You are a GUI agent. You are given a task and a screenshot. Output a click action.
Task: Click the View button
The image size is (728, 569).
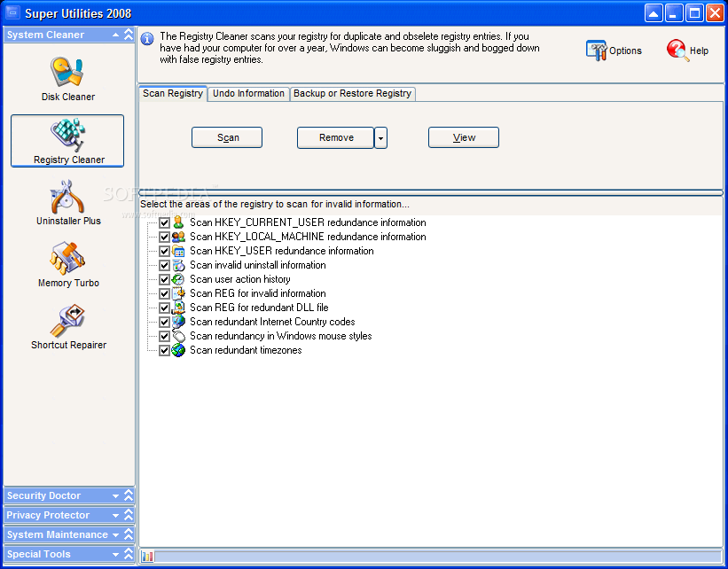[x=464, y=137]
